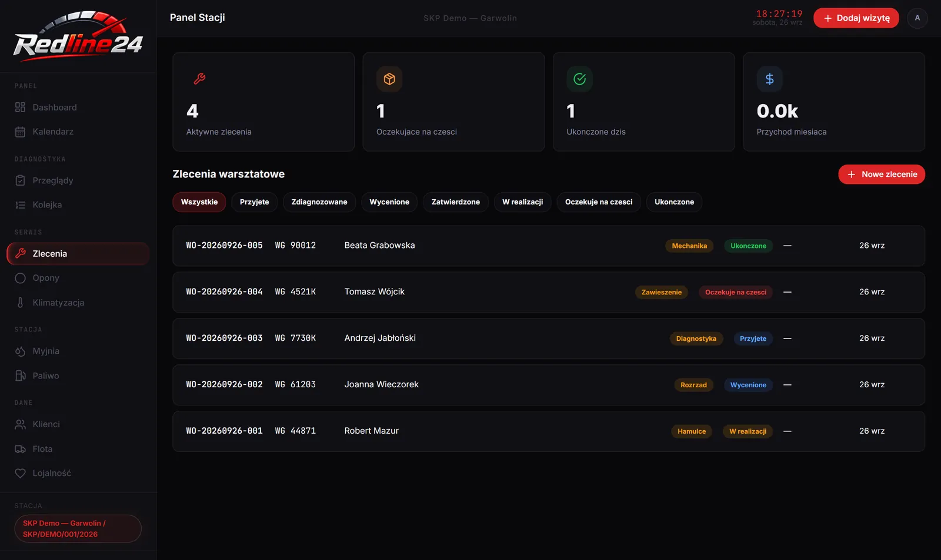This screenshot has width=941, height=560.
Task: Open order WO-20260926-005
Action: pos(549,246)
